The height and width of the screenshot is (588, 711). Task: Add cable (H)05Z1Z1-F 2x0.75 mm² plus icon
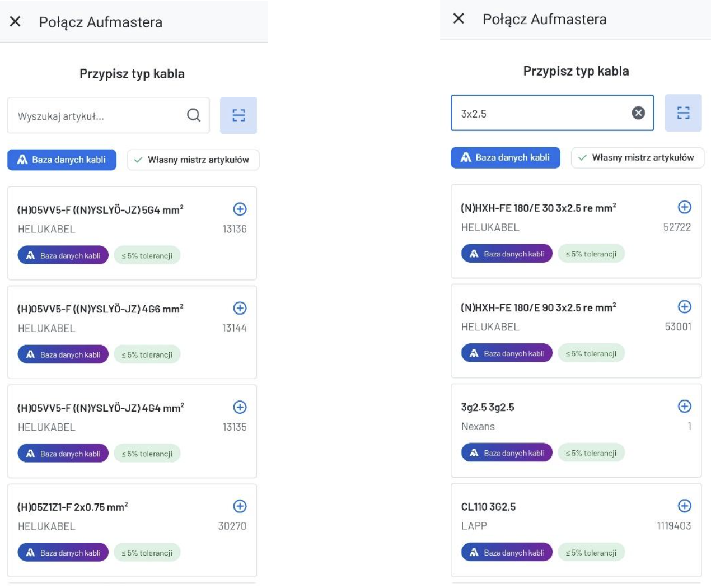(x=240, y=507)
